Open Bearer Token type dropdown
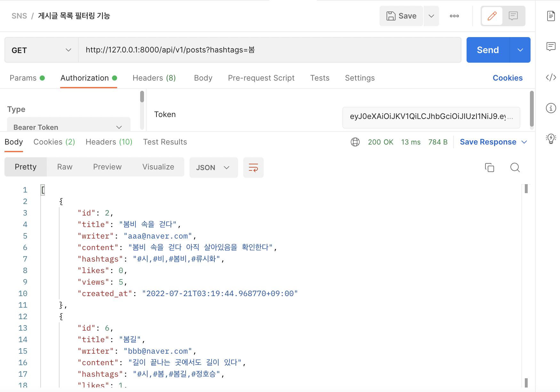 (x=68, y=127)
